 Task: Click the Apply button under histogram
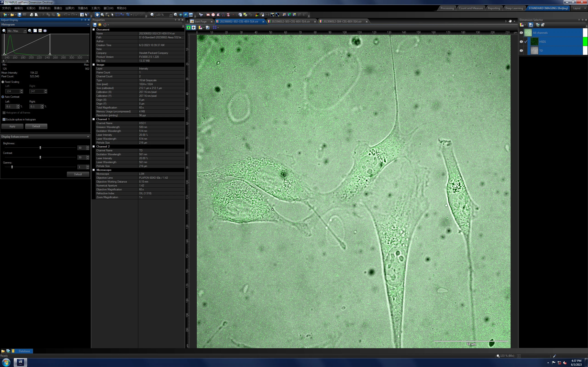12,126
